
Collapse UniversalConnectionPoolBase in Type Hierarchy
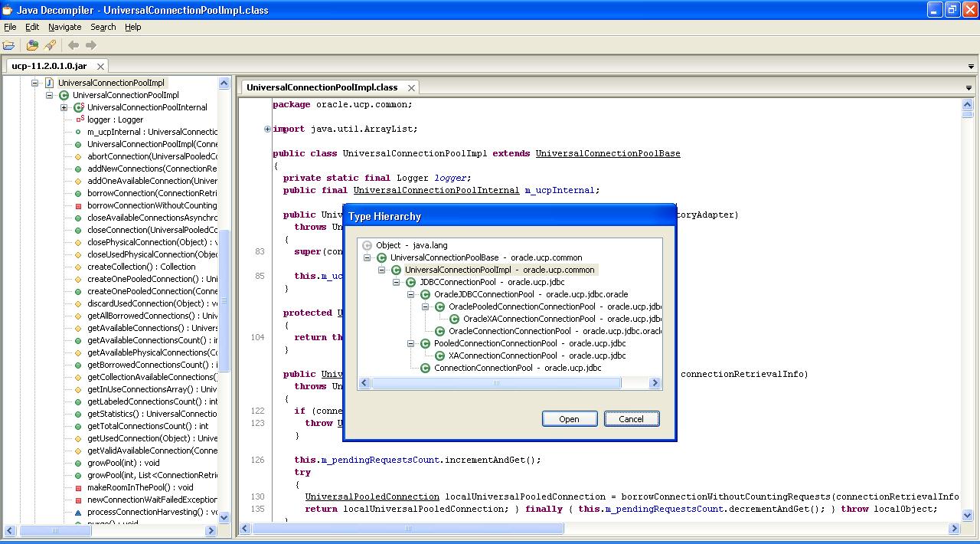click(367, 257)
